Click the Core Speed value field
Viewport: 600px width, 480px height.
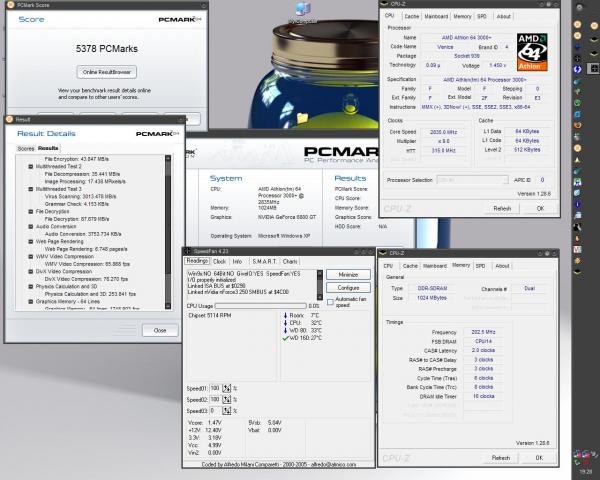coord(443,132)
